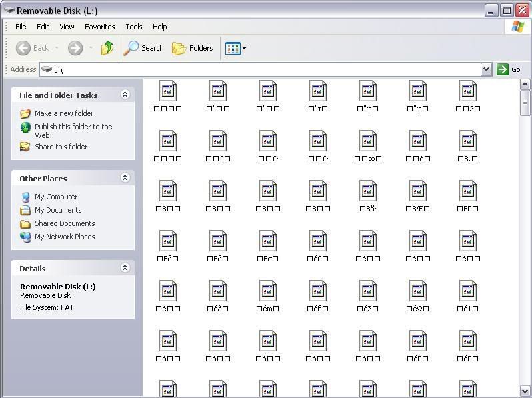Click the Views icon button
Viewport: 532px width, 398px height.
233,48
